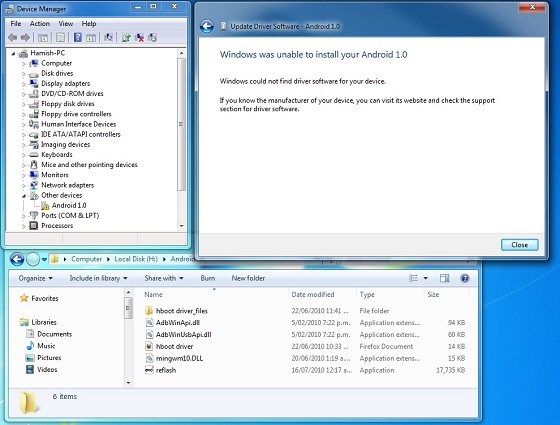560x425 pixels.
Task: Sort files by the Name column header
Action: click(x=214, y=295)
